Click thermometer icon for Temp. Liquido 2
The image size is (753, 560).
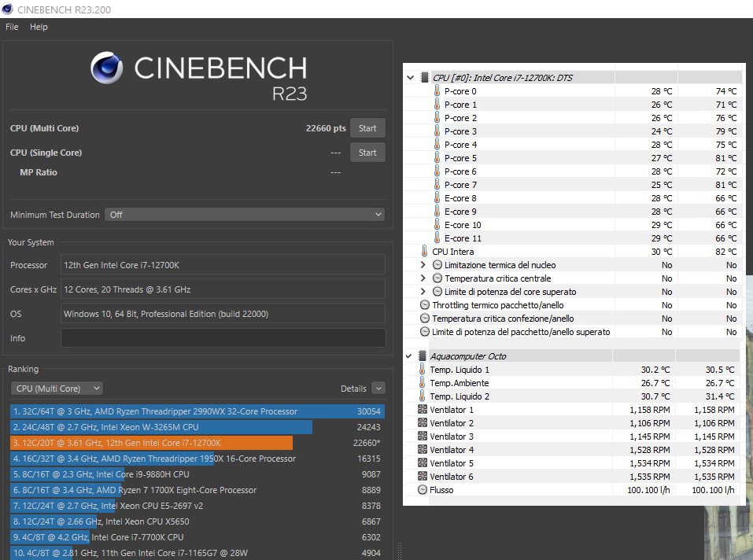click(x=422, y=396)
